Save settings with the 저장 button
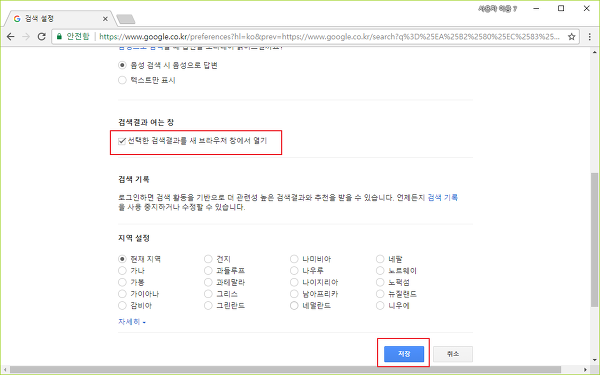The image size is (600, 375). click(404, 354)
